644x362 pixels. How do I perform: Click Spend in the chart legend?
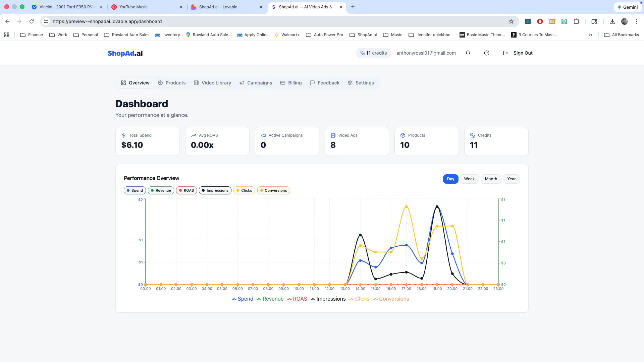[x=243, y=299]
